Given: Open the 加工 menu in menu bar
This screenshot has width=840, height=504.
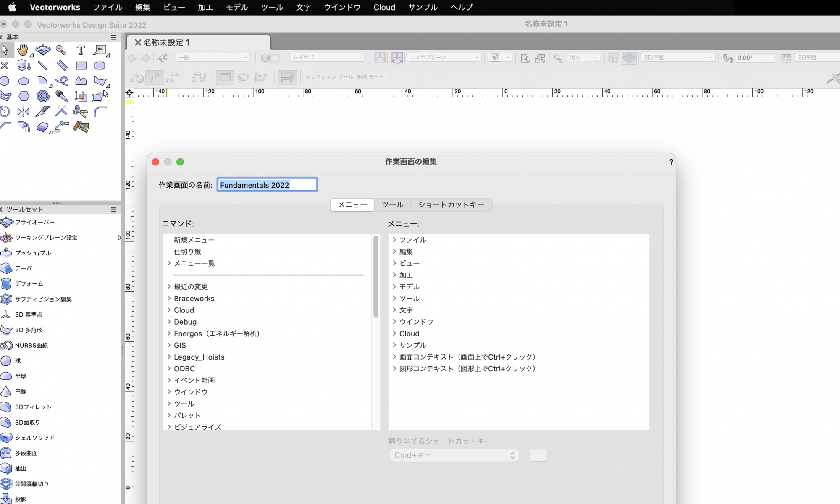Looking at the screenshot, I should (x=205, y=7).
